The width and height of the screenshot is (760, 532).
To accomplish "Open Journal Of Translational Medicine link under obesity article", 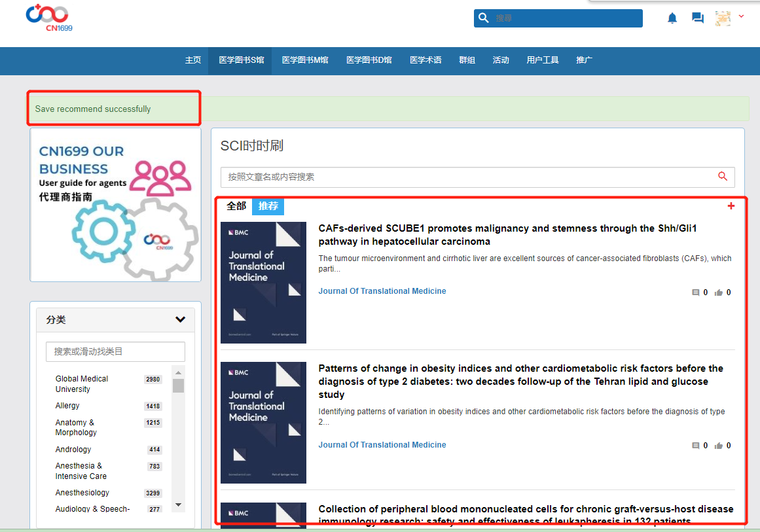I will click(382, 445).
